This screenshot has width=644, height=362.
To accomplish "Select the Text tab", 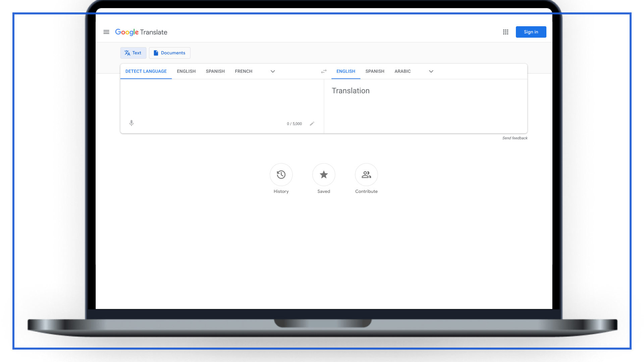I will [x=133, y=53].
